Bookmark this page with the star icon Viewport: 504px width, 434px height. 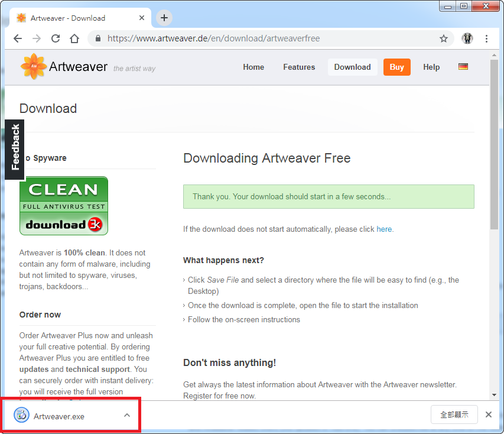[444, 38]
